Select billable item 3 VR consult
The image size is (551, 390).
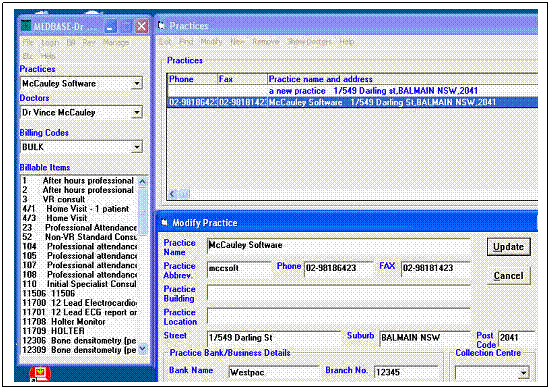click(x=79, y=200)
